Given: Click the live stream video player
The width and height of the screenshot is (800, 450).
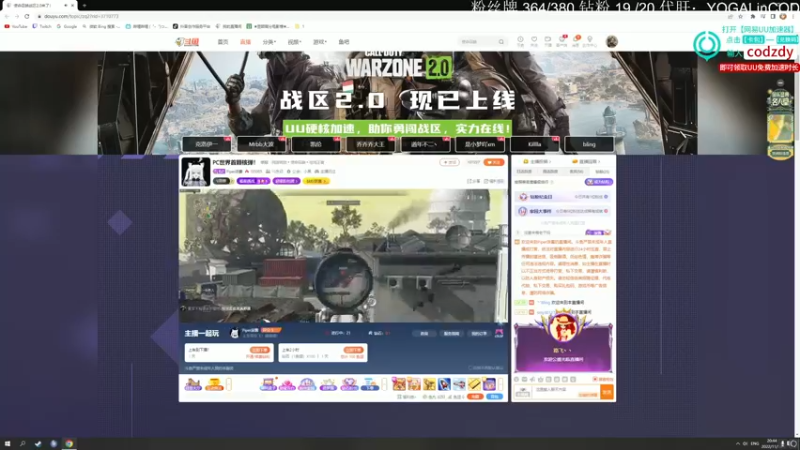Looking at the screenshot, I should point(343,256).
